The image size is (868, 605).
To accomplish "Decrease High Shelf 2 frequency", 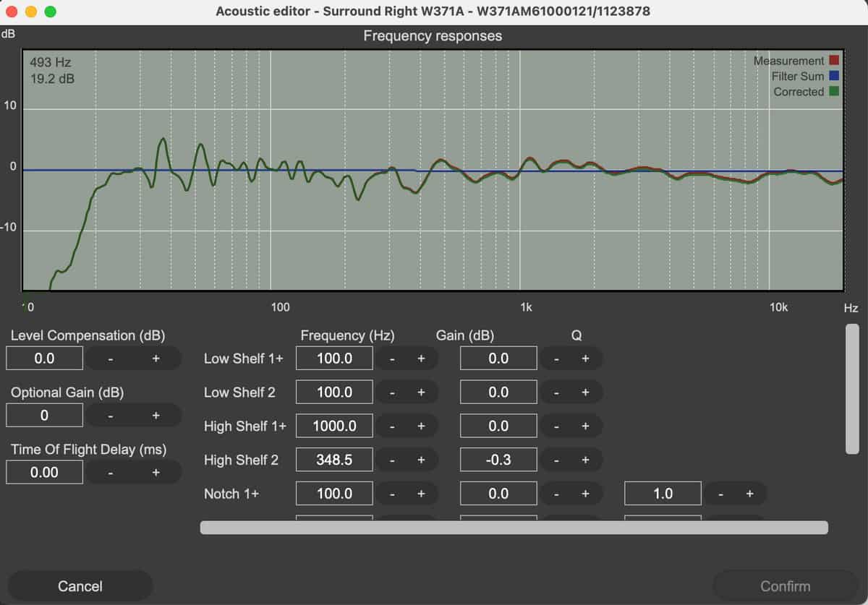I will tap(392, 460).
